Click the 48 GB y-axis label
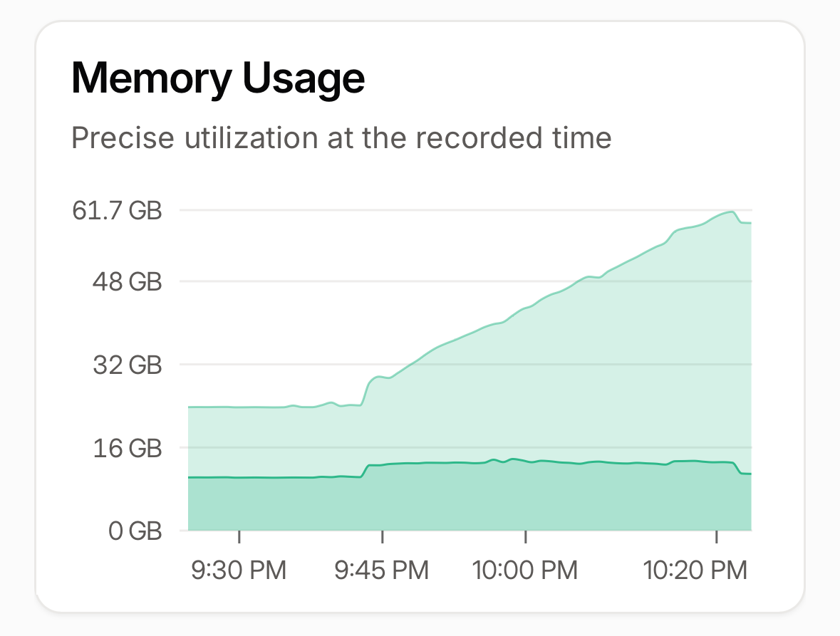The image size is (840, 636). [127, 281]
